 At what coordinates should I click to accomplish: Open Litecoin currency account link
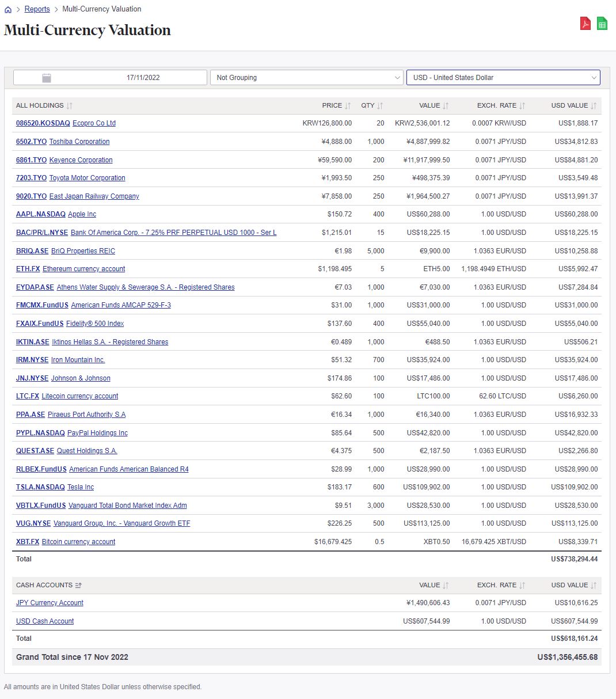(80, 396)
